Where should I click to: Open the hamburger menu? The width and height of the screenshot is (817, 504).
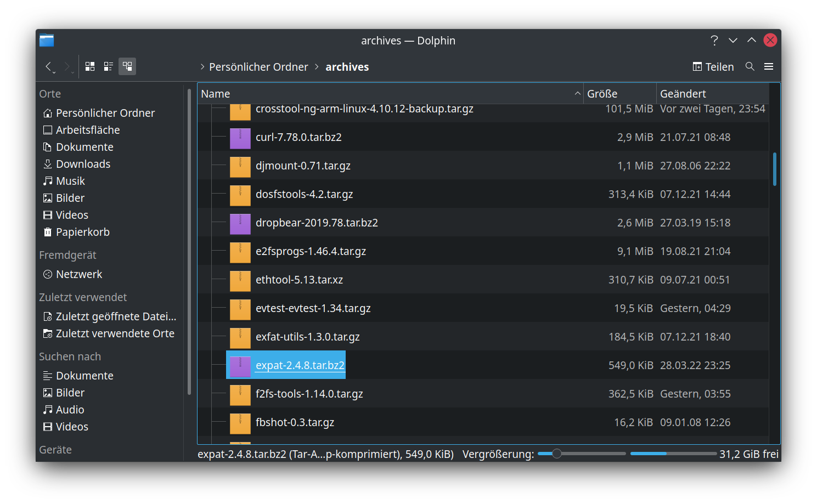coord(769,66)
